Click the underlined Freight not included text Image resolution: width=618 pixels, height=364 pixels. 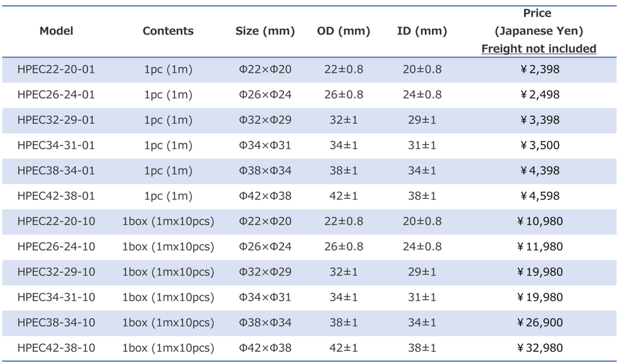(538, 48)
